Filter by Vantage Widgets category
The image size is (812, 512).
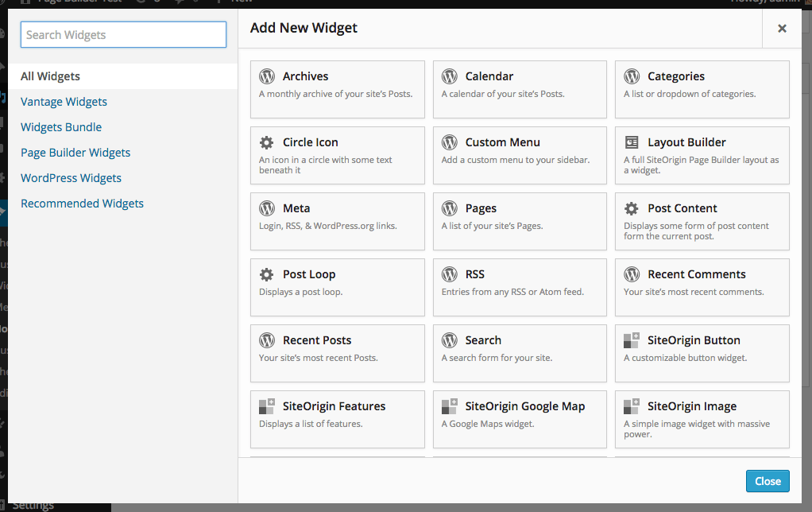pyautogui.click(x=64, y=102)
